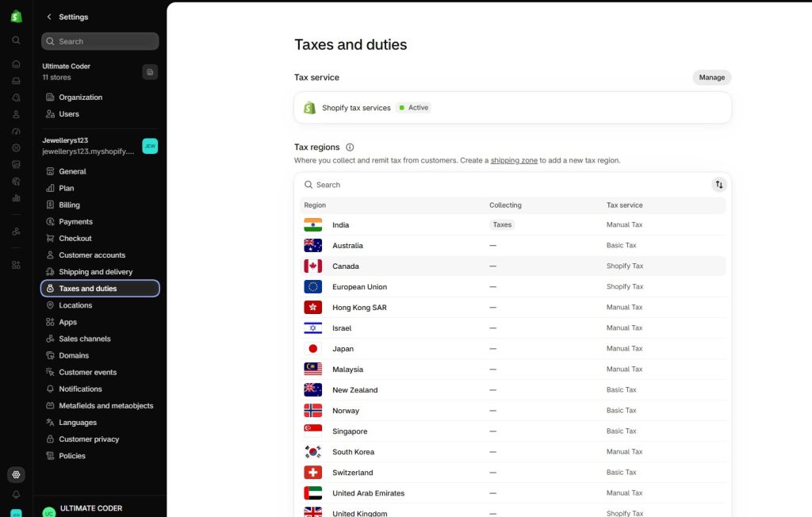This screenshot has width=812, height=517.
Task: Open the Malaysia tax region row
Action: click(x=513, y=370)
